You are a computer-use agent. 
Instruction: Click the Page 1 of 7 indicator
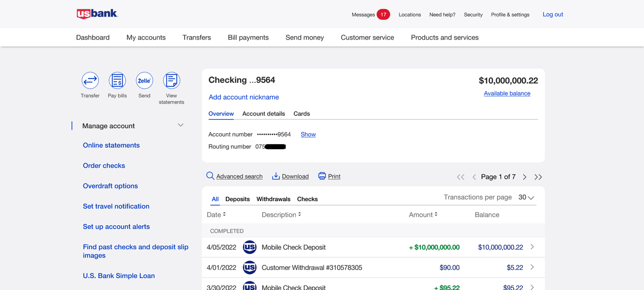(498, 177)
